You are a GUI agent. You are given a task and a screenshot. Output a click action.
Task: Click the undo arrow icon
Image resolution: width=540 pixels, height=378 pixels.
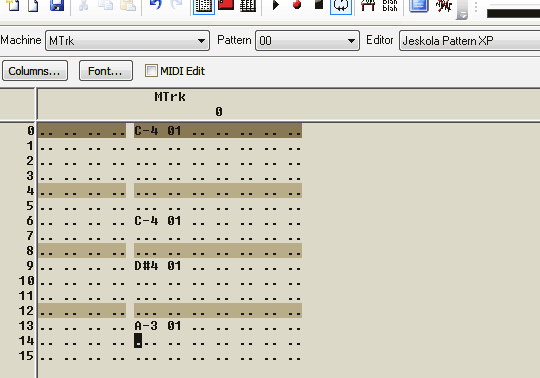click(156, 5)
